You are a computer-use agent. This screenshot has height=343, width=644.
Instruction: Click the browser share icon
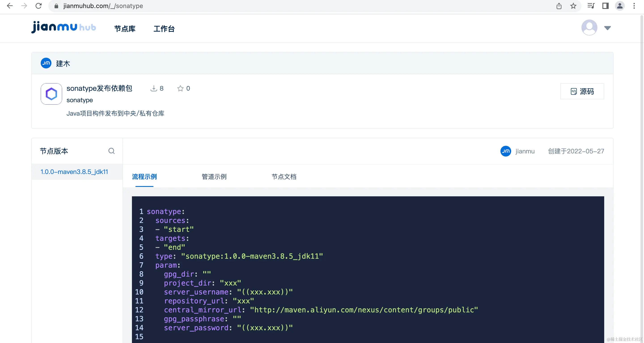click(559, 6)
